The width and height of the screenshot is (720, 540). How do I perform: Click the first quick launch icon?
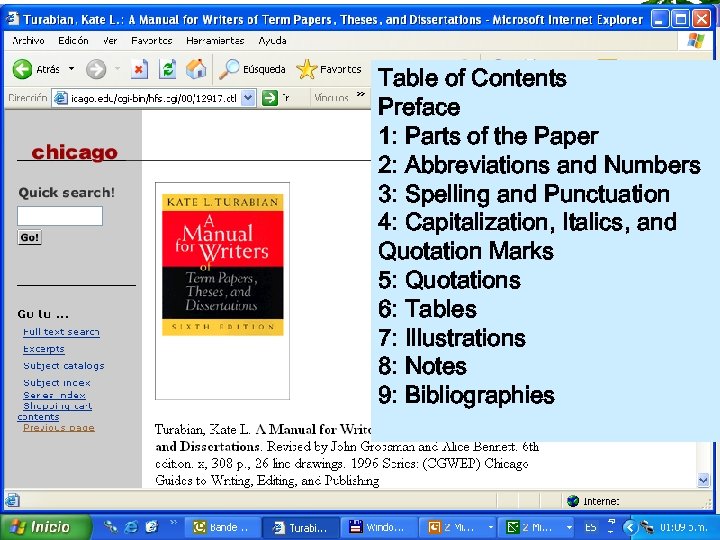[x=110, y=527]
